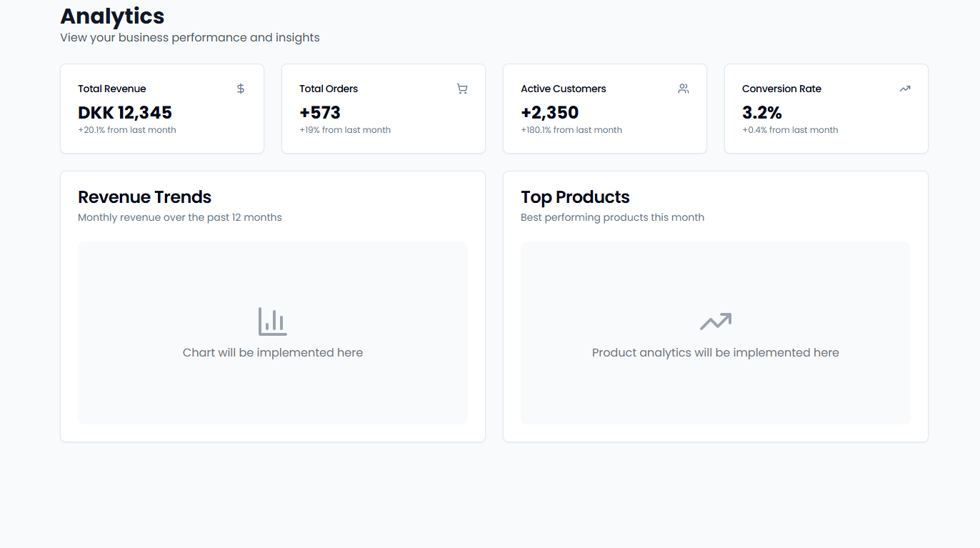This screenshot has width=980, height=548.
Task: Click the +573 orders value
Action: pyautogui.click(x=320, y=113)
